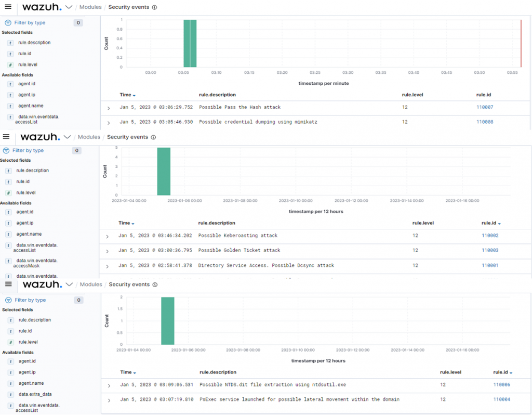Screen dimensions: 532x415
Task: Click the histogram bar in the Keberoasting chart
Action: tap(164, 172)
